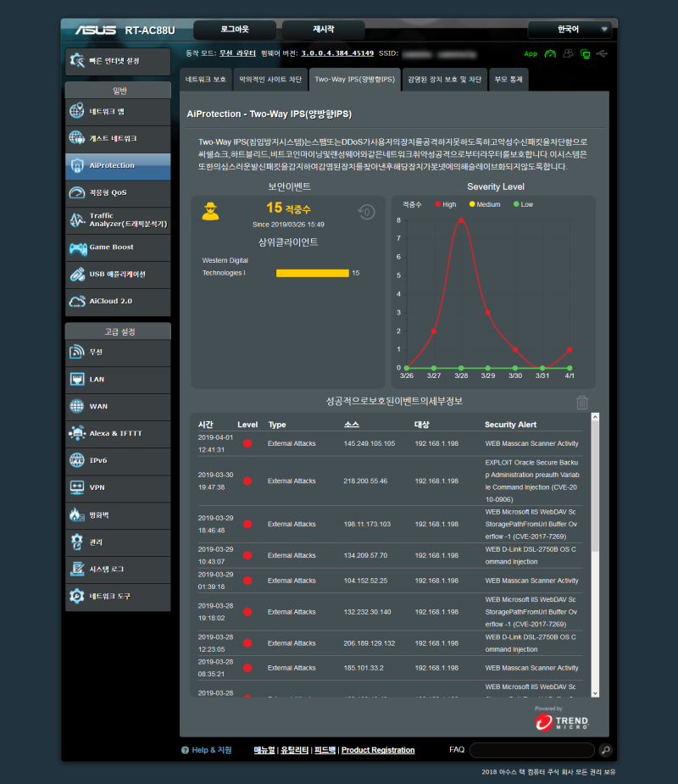Open the quick internet setup wizard icon
Screen dimensions: 678x784
[77, 60]
